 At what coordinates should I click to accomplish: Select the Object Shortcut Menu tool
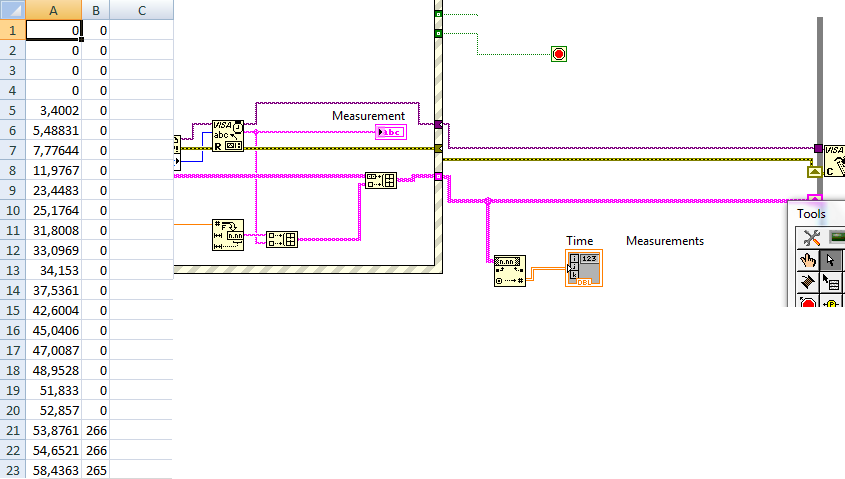pyautogui.click(x=830, y=282)
